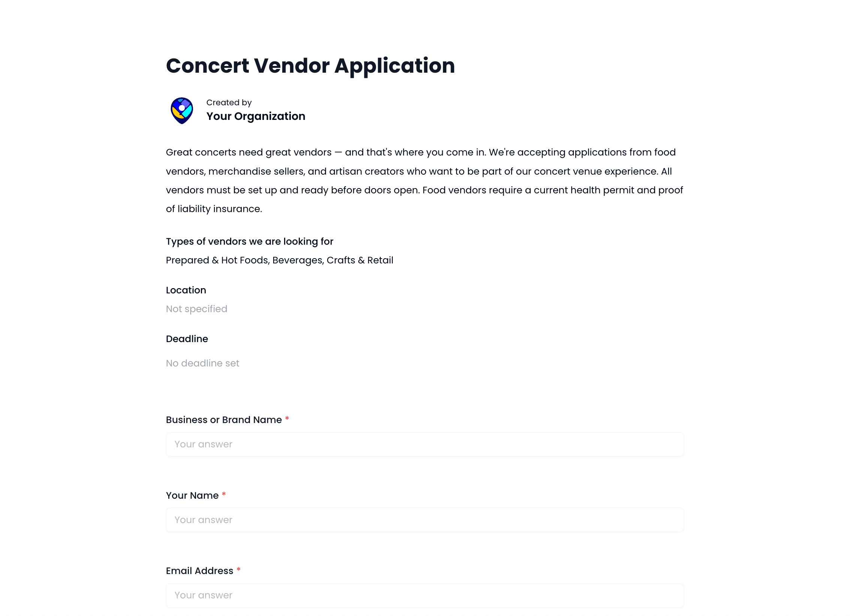Image resolution: width=850 pixels, height=616 pixels.
Task: Click the Concert Vendor Application title
Action: pos(310,66)
